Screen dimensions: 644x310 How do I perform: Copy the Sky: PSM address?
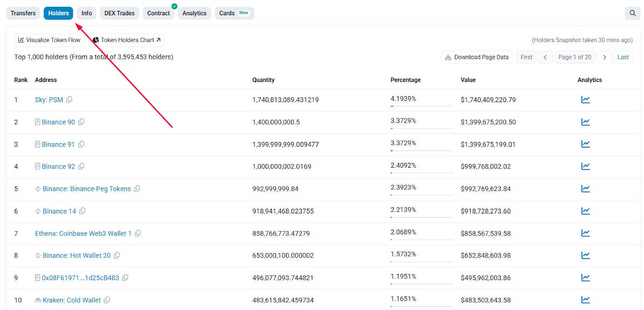pos(69,99)
